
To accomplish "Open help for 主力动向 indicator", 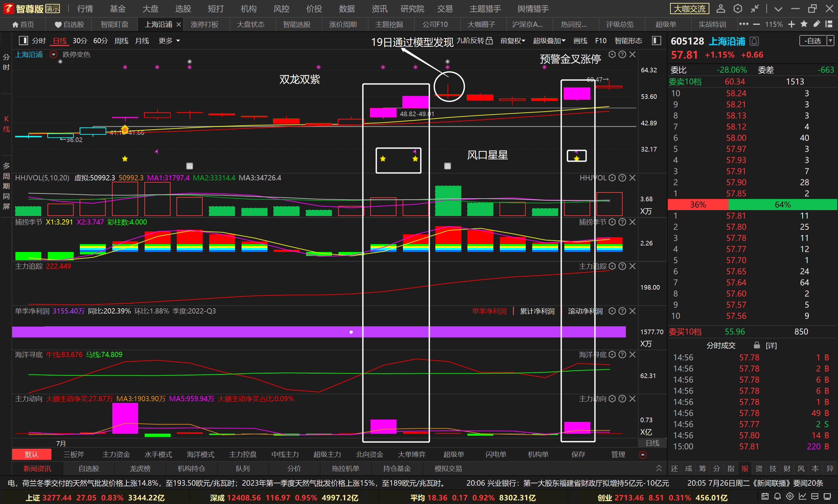I will click(x=622, y=398).
